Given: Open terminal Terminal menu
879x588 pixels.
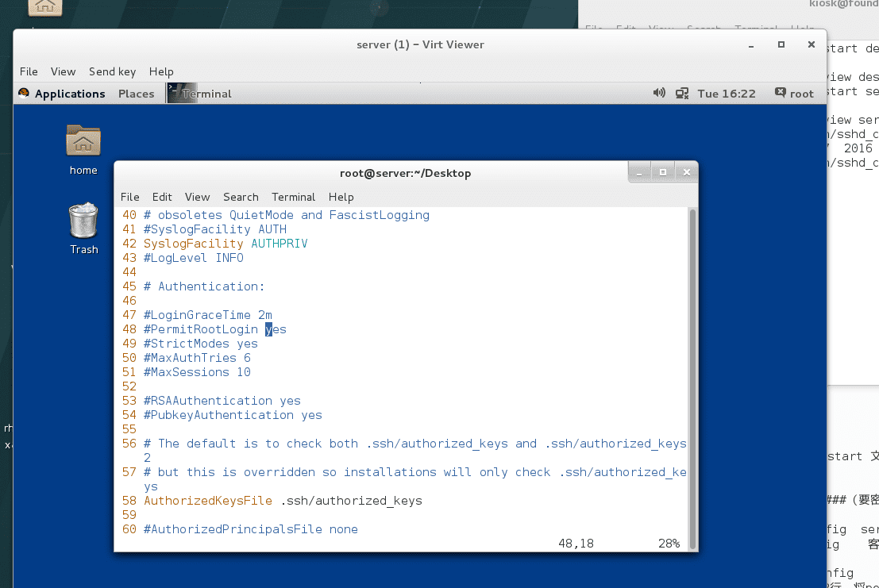Looking at the screenshot, I should [x=293, y=197].
